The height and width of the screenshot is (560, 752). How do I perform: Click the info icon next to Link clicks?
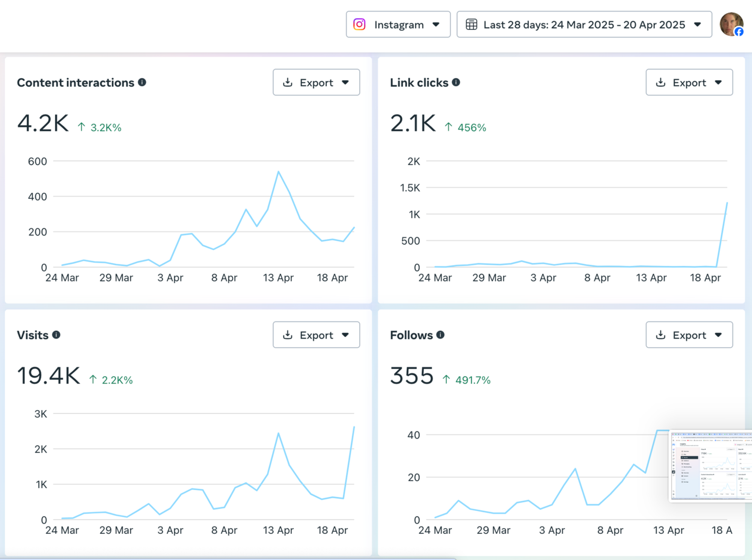pos(456,82)
